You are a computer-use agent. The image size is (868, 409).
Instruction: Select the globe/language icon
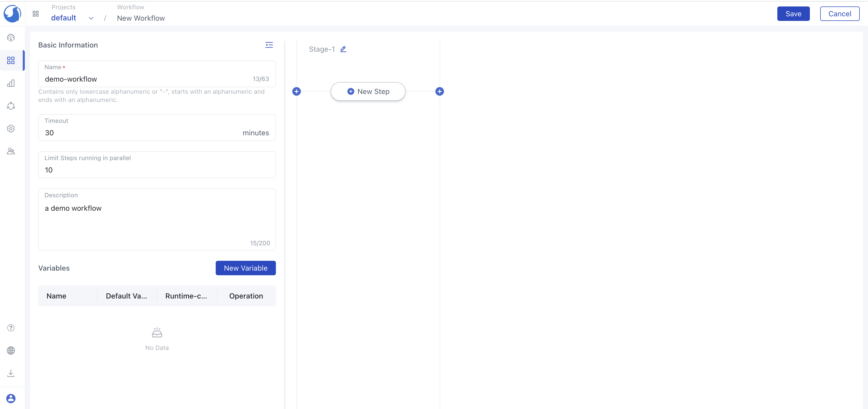pyautogui.click(x=11, y=350)
